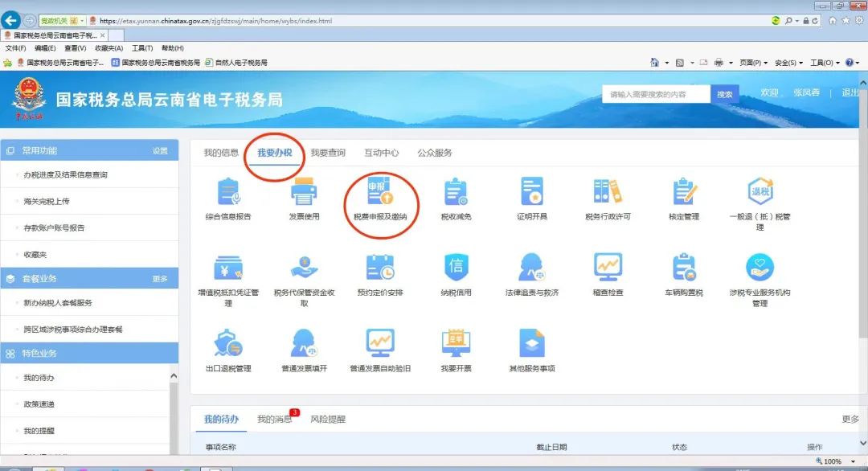Open the 纳税信用 shield icon
Image resolution: width=868 pixels, height=471 pixels.
click(x=457, y=268)
